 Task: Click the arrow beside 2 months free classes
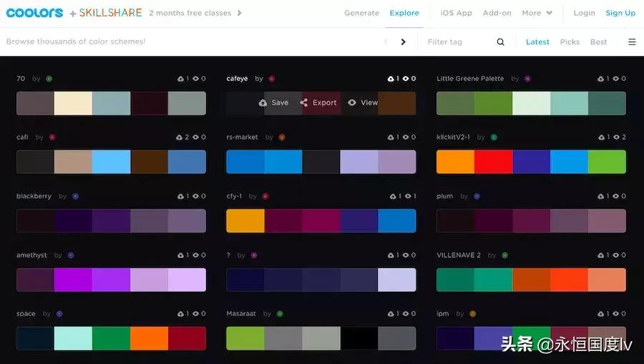tap(240, 13)
